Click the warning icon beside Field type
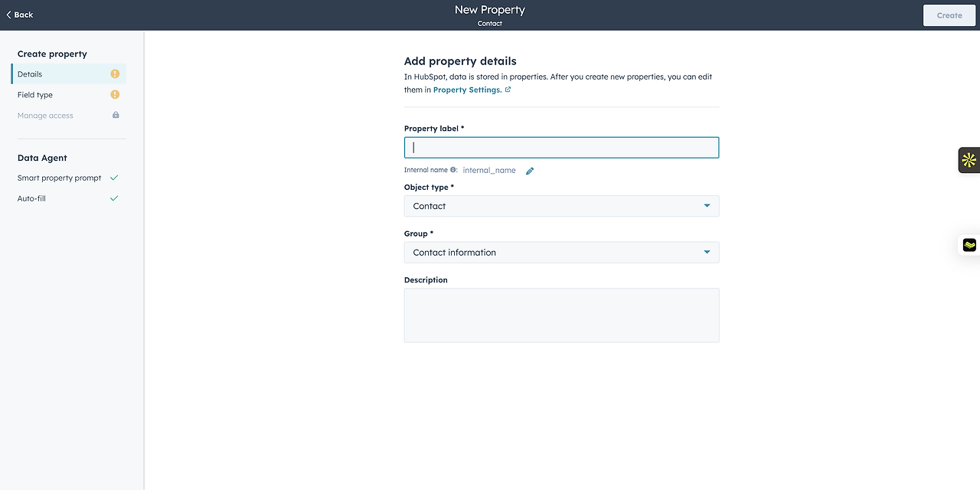Image resolution: width=980 pixels, height=490 pixels. coord(115,95)
